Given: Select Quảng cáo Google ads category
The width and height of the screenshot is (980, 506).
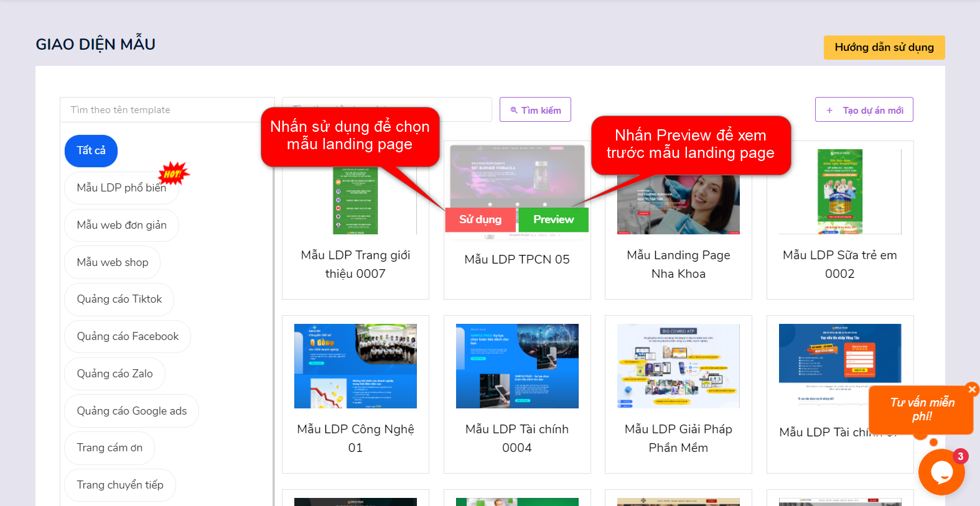Looking at the screenshot, I should [x=131, y=411].
